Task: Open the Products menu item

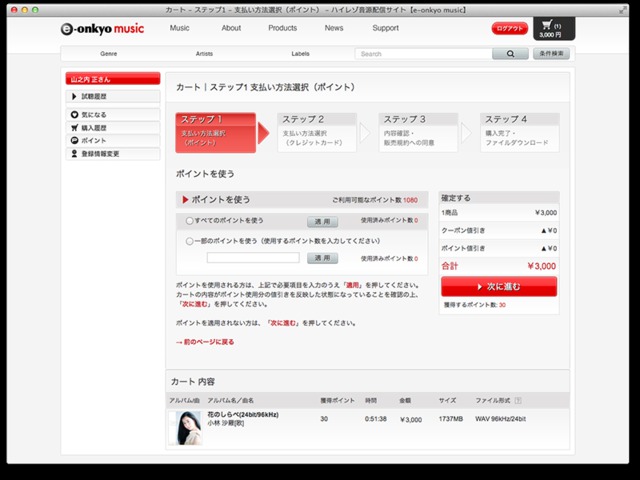Action: [x=282, y=28]
